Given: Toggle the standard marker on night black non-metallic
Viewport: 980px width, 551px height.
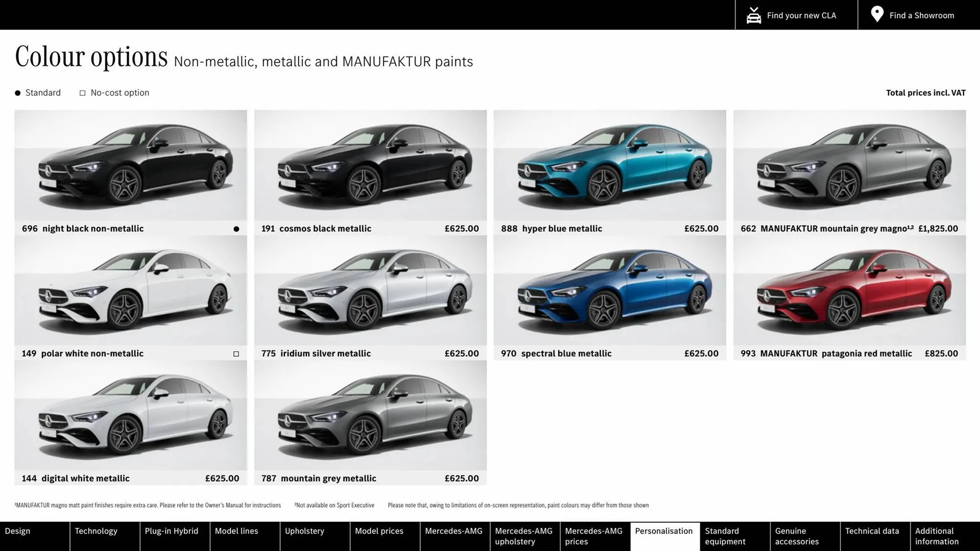Looking at the screenshot, I should [236, 229].
